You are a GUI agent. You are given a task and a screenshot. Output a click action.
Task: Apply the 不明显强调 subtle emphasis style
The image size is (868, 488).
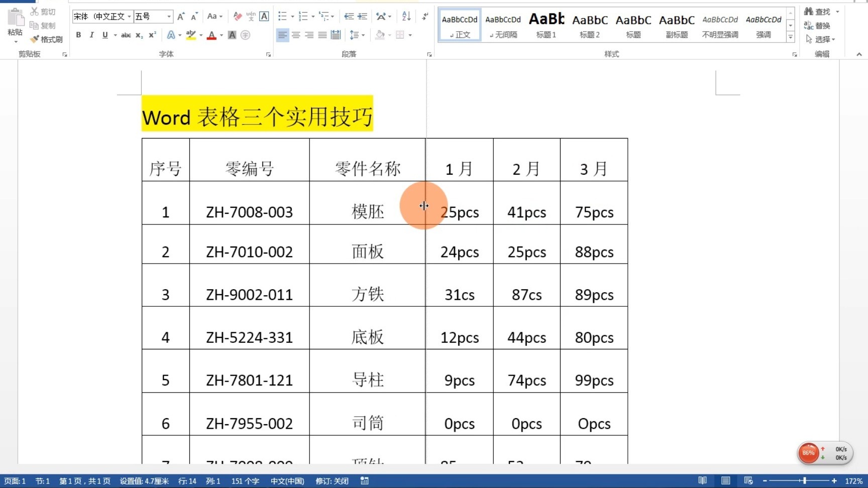[720, 25]
